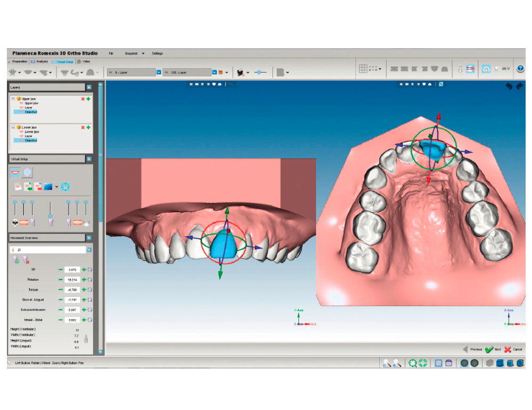This screenshot has width=532, height=410.
Task: Click the first vertical slider above skull icon
Action: click(x=15, y=202)
